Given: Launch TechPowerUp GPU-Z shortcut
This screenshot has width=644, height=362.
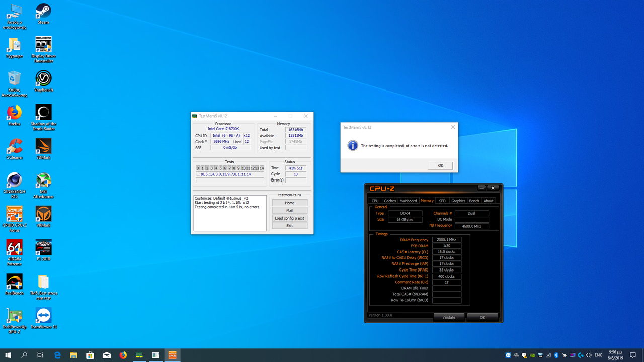Looking at the screenshot, I should (14, 321).
